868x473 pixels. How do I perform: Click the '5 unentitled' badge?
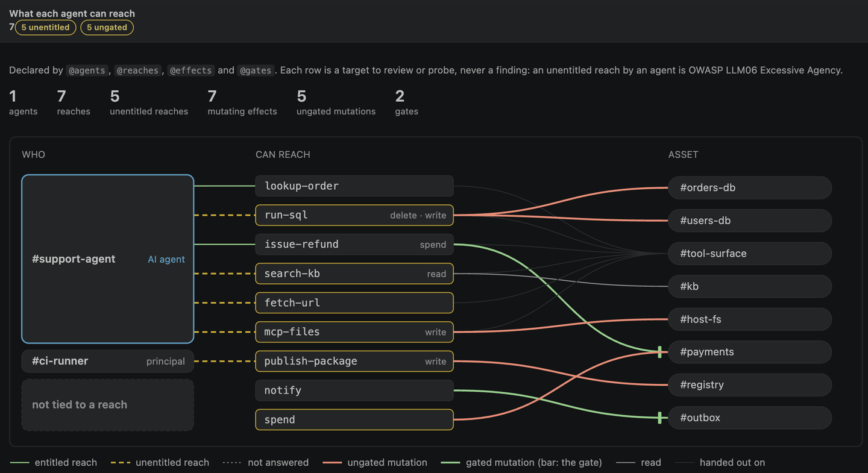46,27
